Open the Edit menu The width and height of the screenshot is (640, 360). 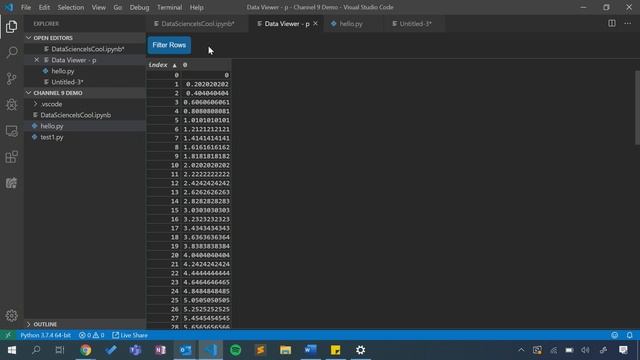pos(44,7)
